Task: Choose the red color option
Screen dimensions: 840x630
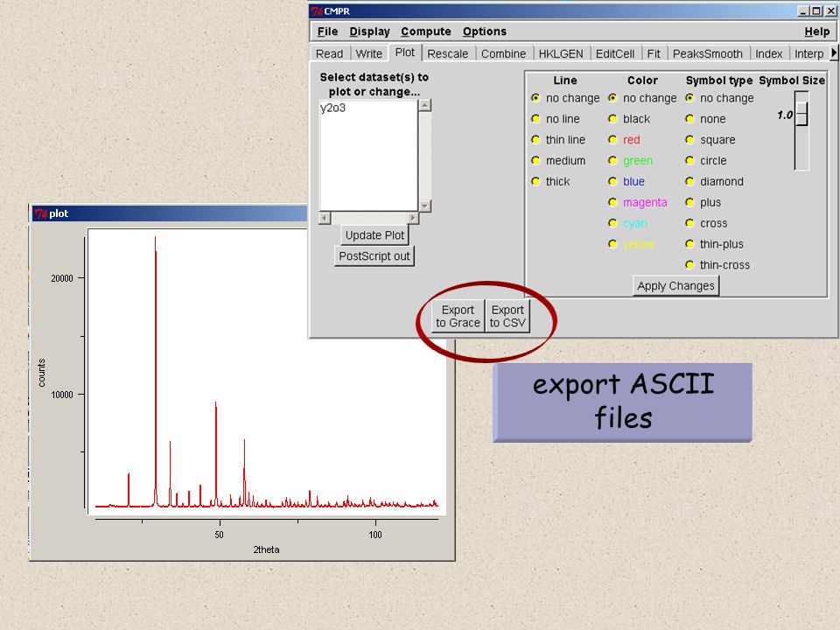Action: [612, 139]
